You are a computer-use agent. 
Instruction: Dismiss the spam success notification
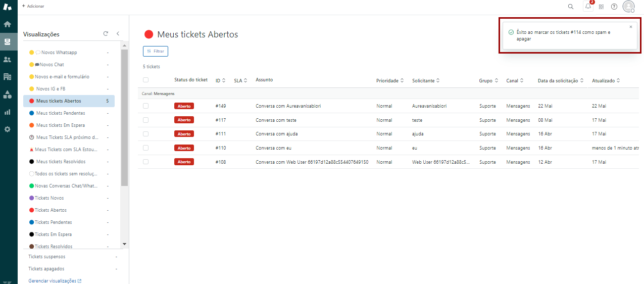(x=630, y=27)
